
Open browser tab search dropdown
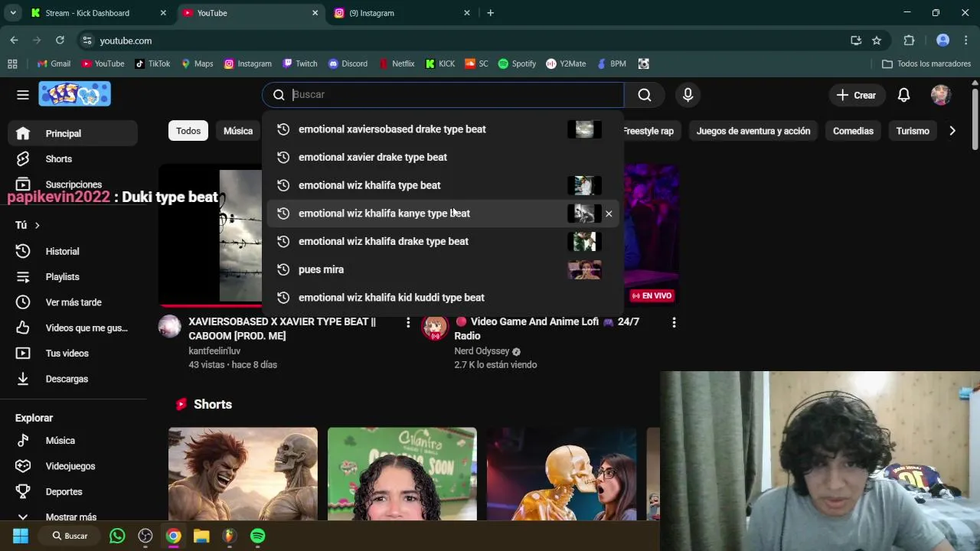click(12, 13)
